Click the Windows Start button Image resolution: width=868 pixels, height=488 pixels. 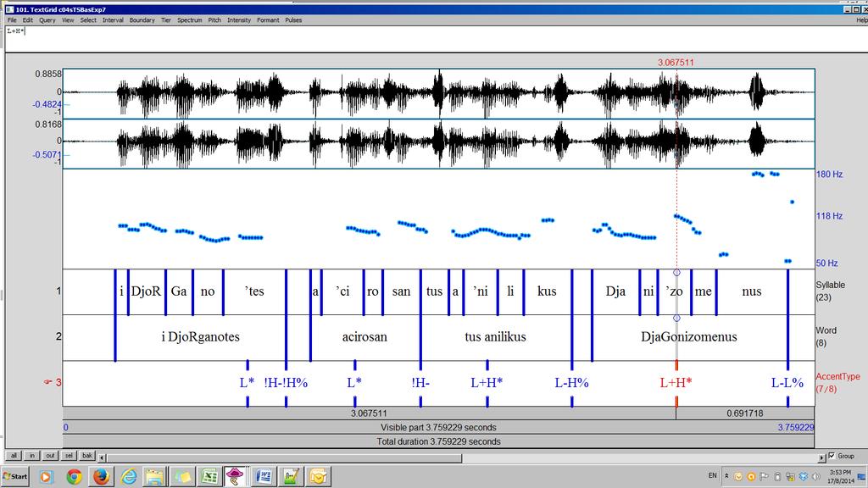coord(15,476)
